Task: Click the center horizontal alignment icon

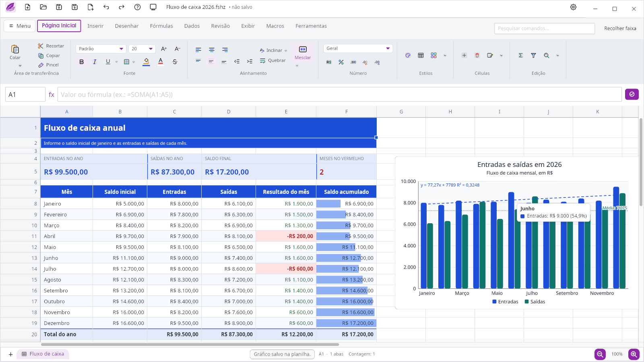Action: 211,50
